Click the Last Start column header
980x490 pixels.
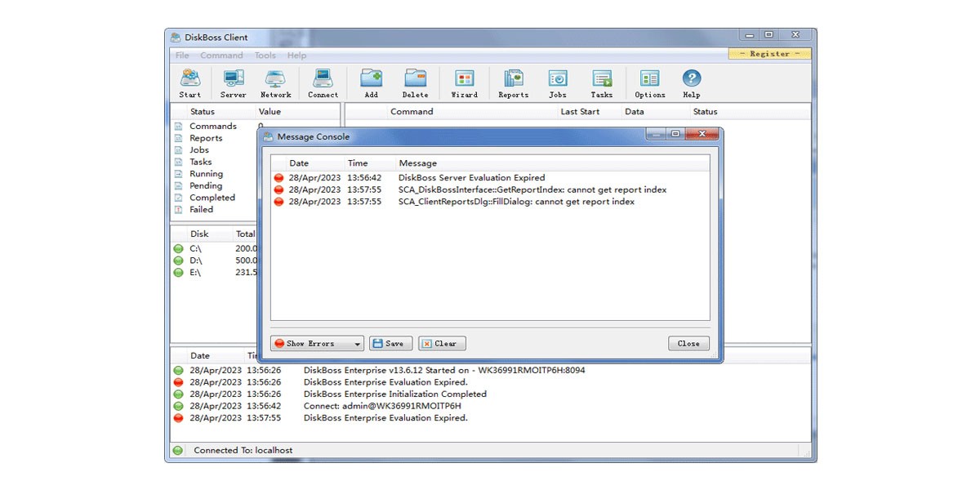580,112
